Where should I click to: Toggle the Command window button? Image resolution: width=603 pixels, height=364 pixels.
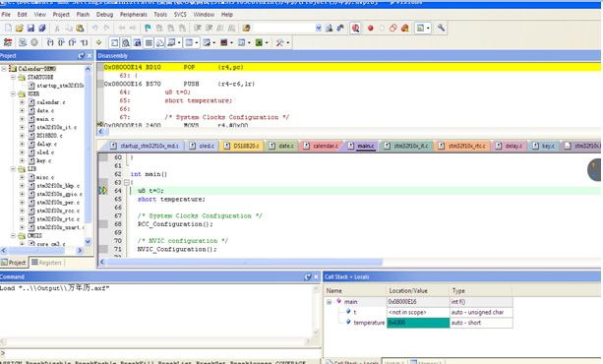(114, 42)
